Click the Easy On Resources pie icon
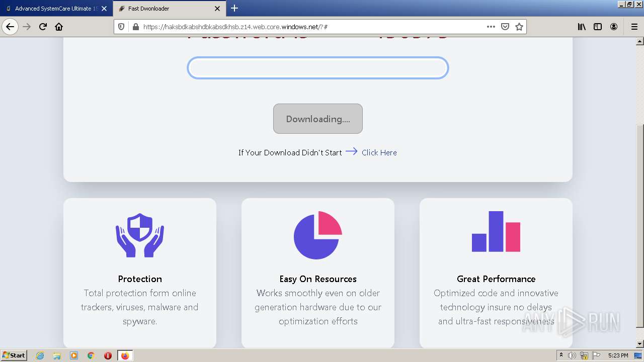 click(x=318, y=235)
